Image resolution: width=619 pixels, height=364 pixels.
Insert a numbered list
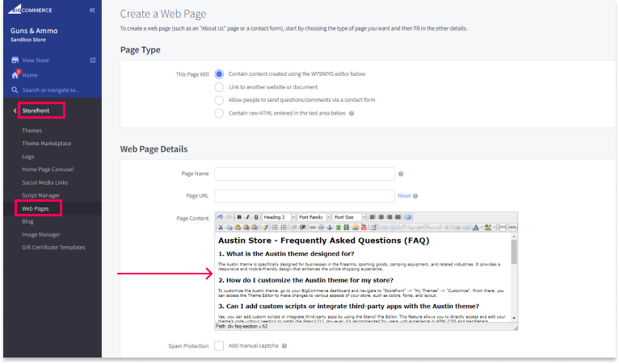pyautogui.click(x=284, y=227)
